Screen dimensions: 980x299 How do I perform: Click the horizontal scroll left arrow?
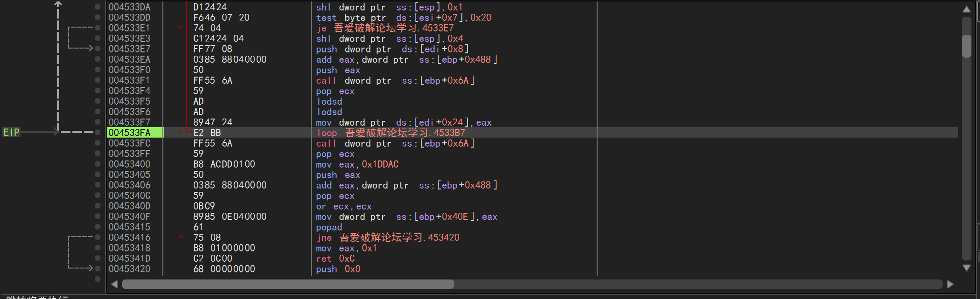click(x=114, y=284)
